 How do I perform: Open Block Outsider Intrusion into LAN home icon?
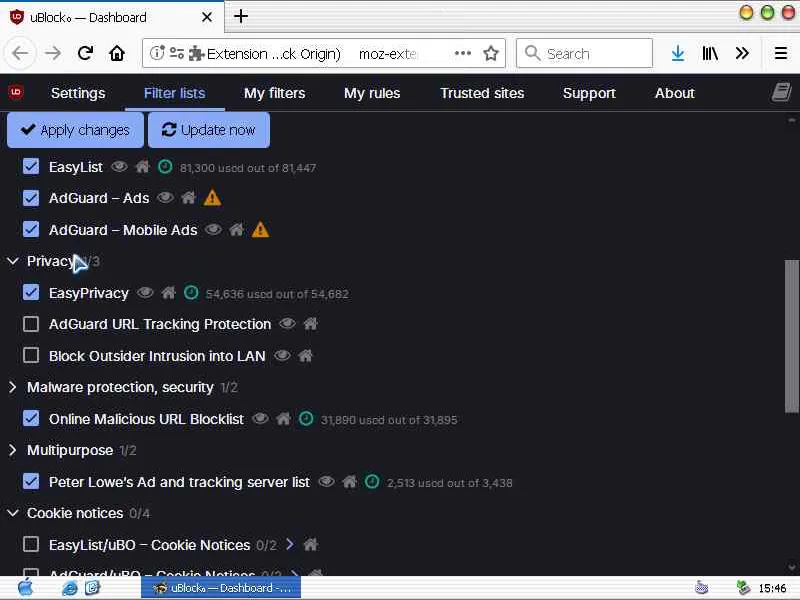306,356
